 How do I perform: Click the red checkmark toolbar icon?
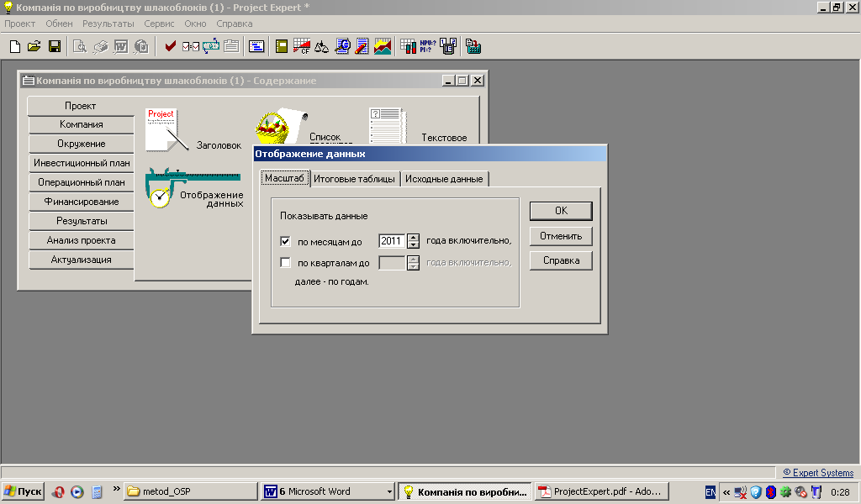tap(170, 46)
